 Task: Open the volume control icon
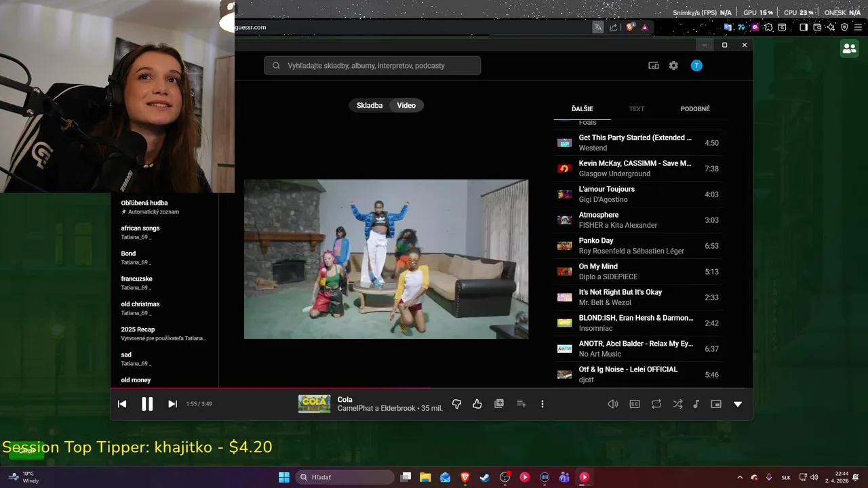click(613, 404)
